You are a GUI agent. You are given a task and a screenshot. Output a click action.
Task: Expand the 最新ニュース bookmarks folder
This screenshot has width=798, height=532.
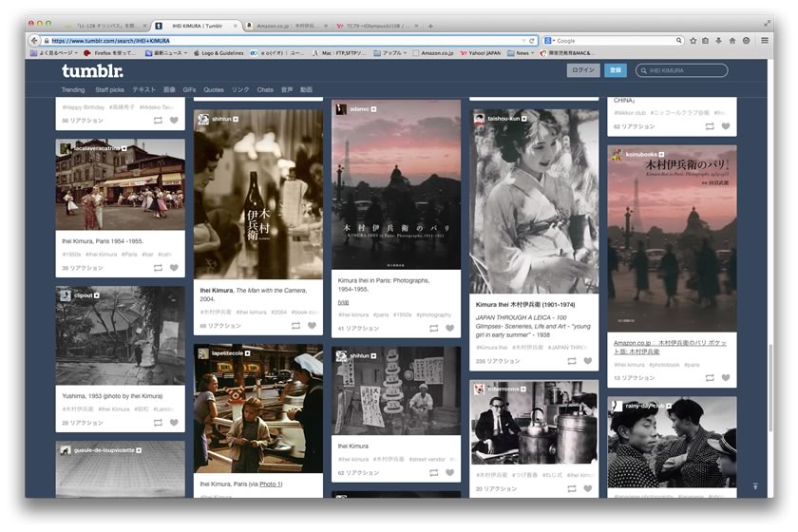tap(166, 53)
